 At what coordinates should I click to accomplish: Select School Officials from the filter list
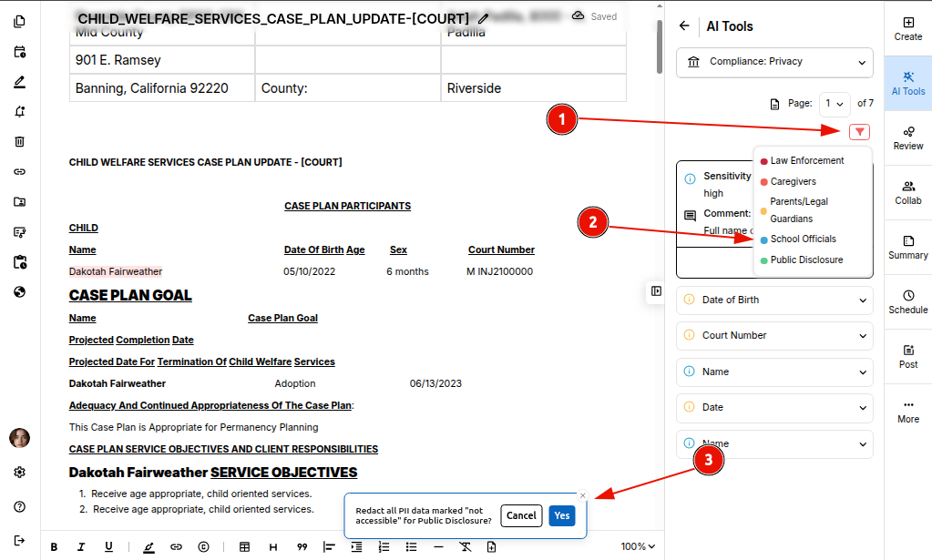[x=803, y=239]
